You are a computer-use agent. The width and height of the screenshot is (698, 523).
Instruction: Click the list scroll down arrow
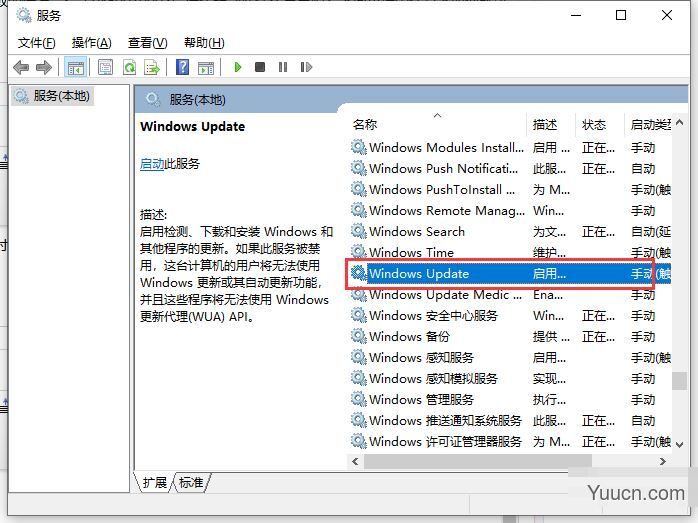tap(679, 444)
